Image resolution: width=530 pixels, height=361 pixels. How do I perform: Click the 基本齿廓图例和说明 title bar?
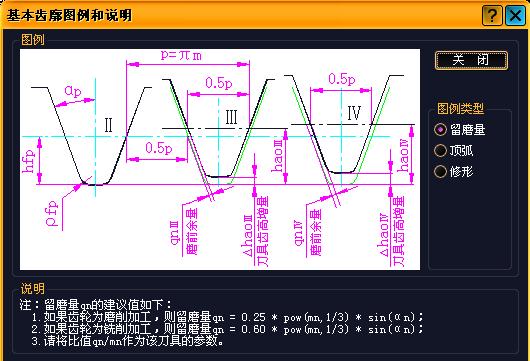pyautogui.click(x=69, y=15)
